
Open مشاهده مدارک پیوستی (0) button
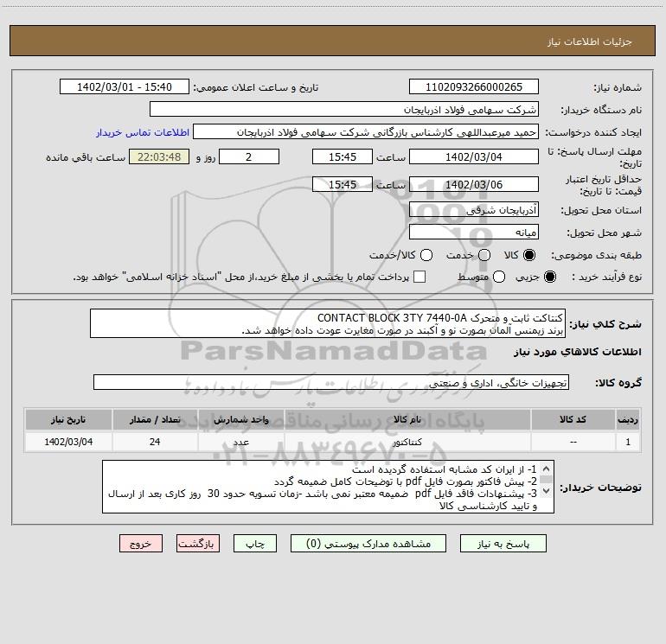click(368, 544)
